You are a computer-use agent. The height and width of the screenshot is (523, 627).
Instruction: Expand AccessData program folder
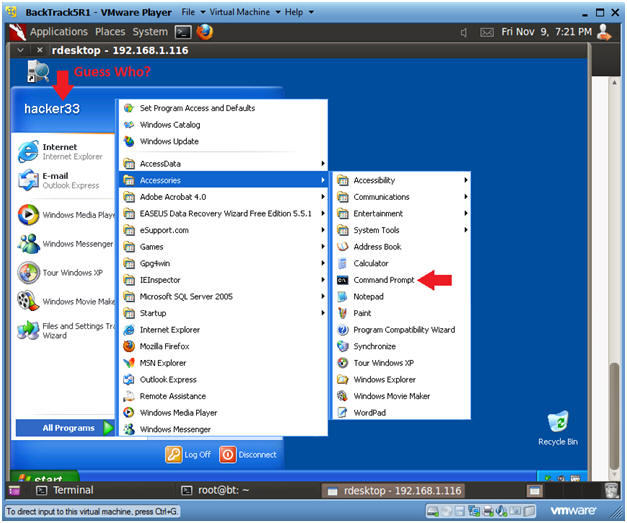click(x=223, y=164)
